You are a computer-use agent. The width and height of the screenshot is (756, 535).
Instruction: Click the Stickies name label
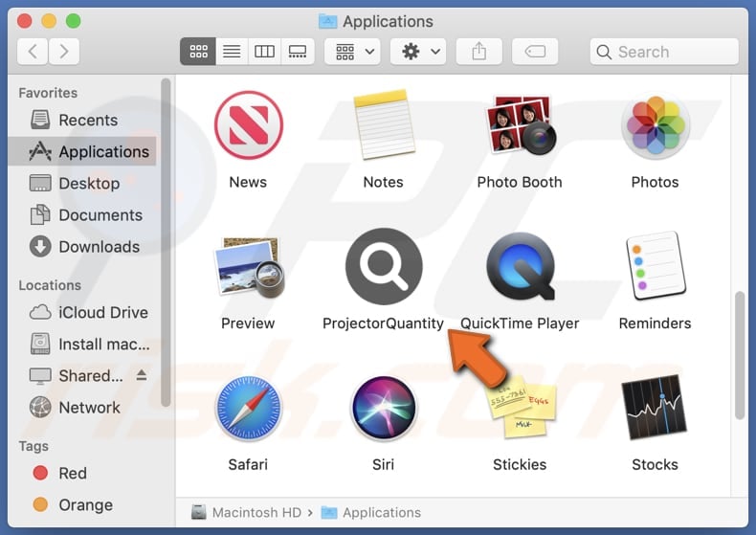tap(520, 464)
